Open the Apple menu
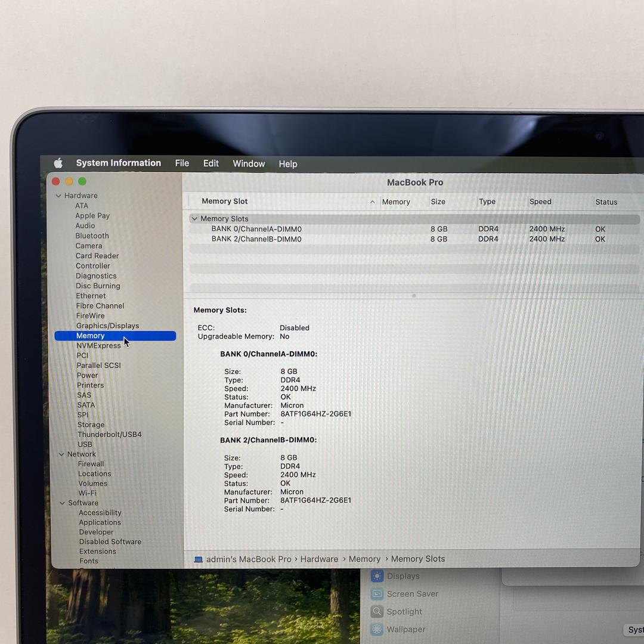Screen dimensions: 644x644 58,163
